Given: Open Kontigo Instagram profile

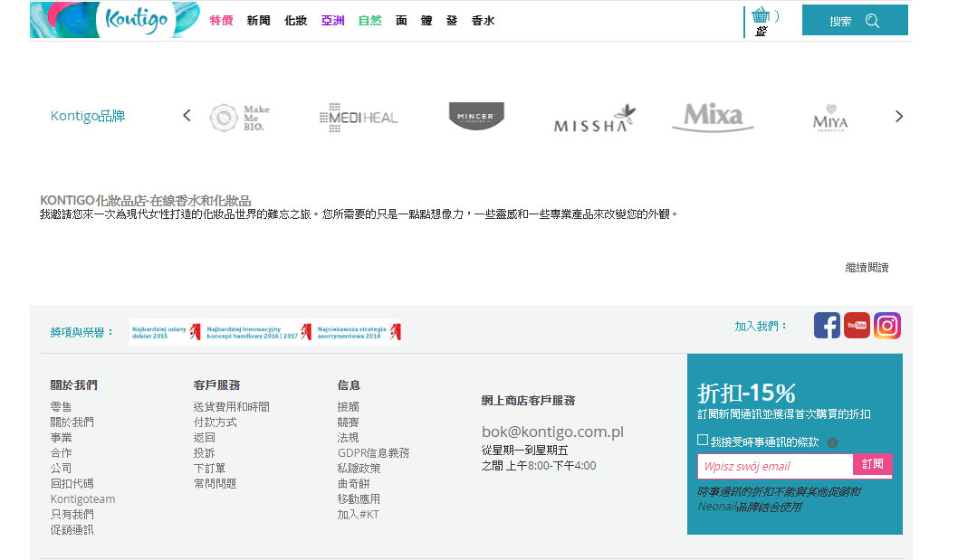Looking at the screenshot, I should point(887,326).
